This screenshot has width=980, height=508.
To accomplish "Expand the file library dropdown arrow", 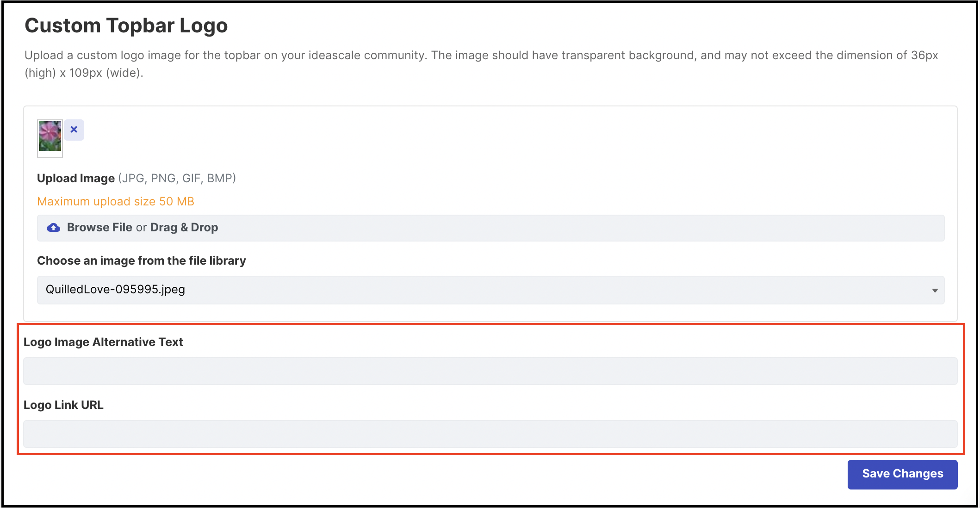I will (935, 291).
